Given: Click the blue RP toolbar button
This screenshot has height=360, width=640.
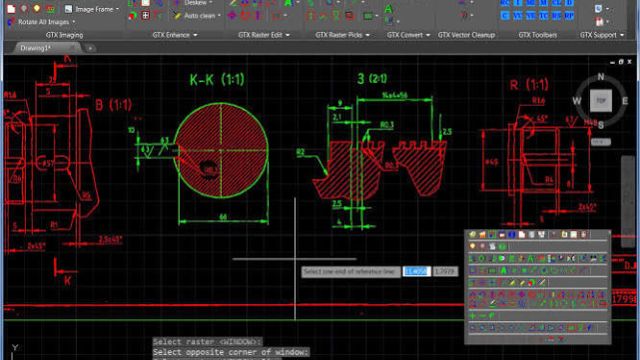Looking at the screenshot, I should [x=569, y=16].
